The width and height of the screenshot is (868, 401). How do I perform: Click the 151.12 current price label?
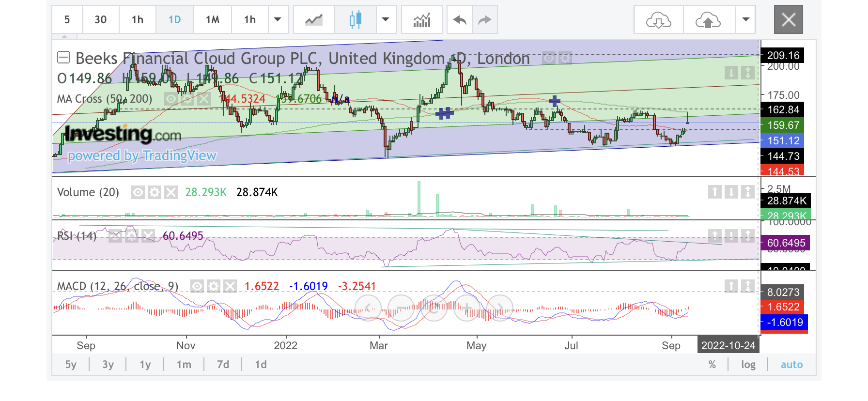[783, 140]
